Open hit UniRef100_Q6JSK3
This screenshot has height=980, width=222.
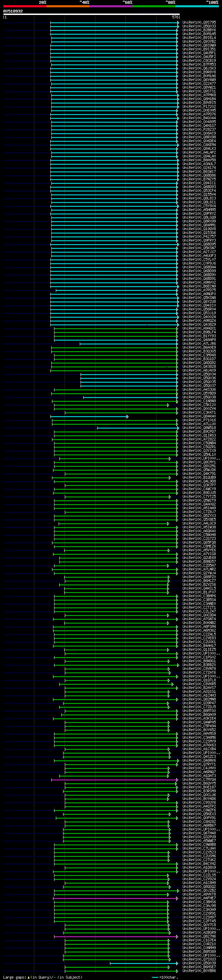point(199,68)
